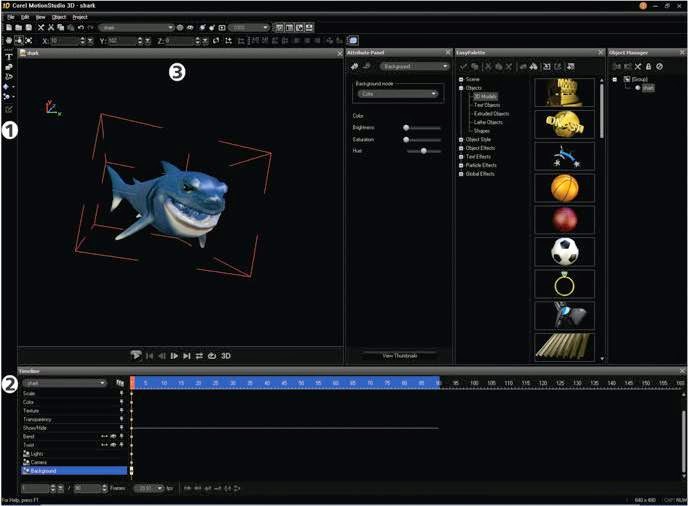
Task: Open the View menu
Action: click(x=40, y=17)
